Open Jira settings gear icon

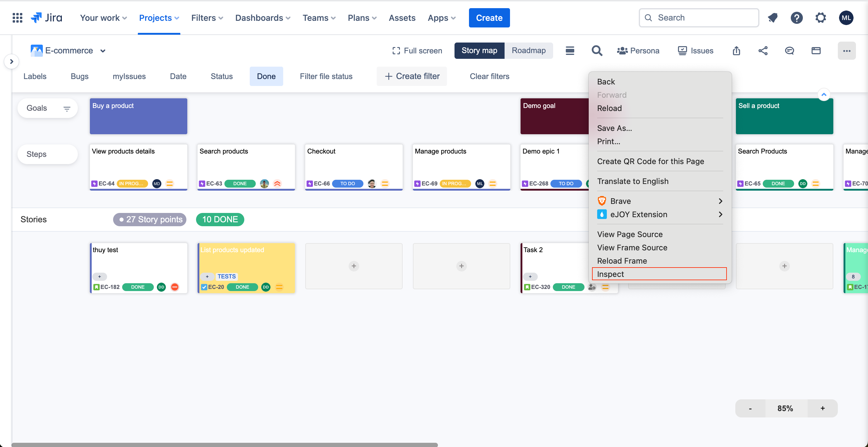(820, 17)
